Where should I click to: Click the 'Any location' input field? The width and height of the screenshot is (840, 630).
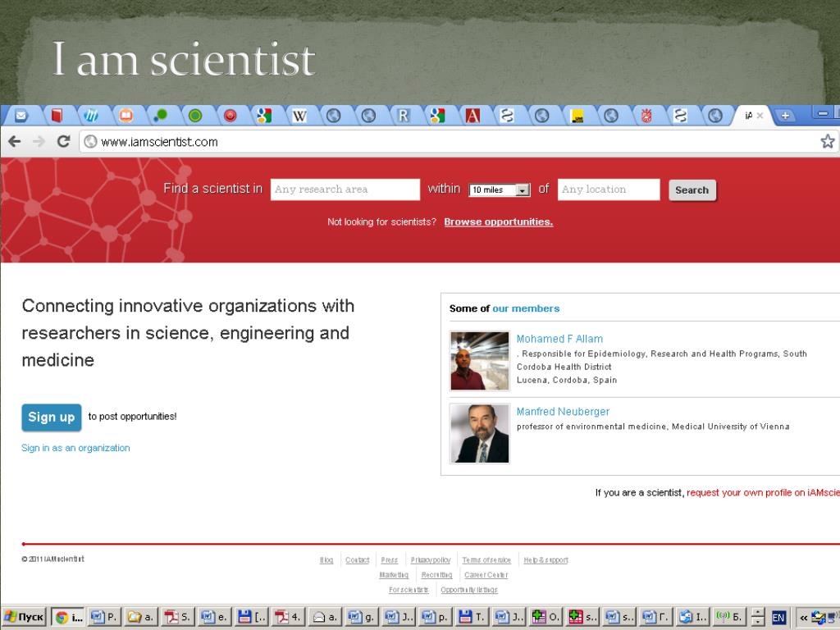609,189
